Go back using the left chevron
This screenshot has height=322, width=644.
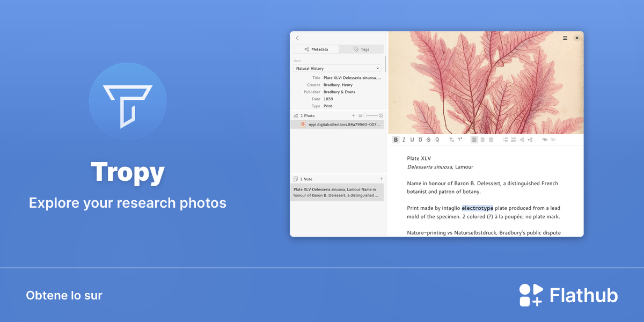(x=297, y=38)
